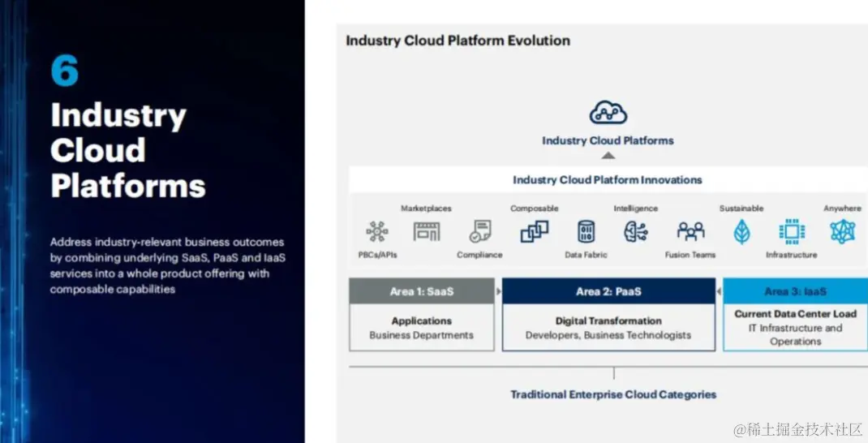Select the Sustainable leaf icon
The height and width of the screenshot is (443, 868).
click(741, 231)
